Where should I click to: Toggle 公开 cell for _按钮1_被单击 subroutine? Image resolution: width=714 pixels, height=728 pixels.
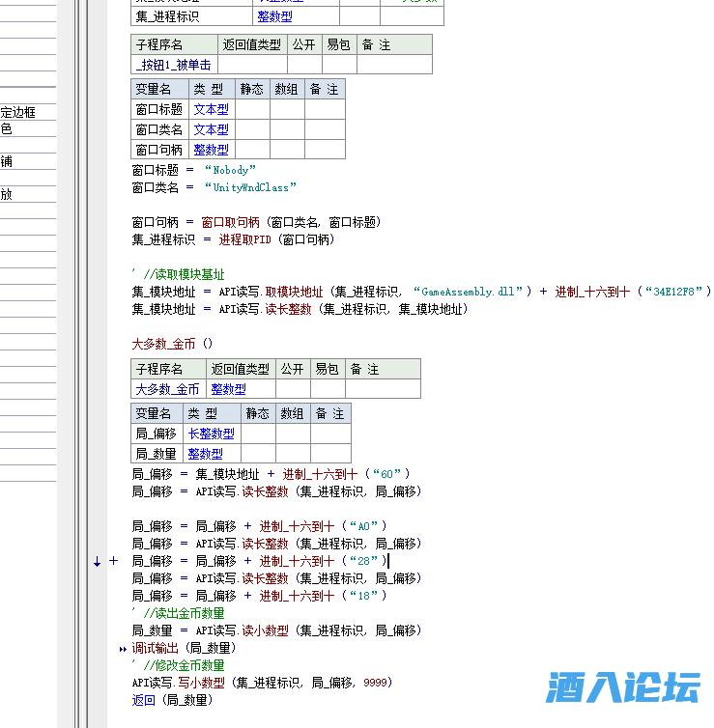(x=303, y=65)
